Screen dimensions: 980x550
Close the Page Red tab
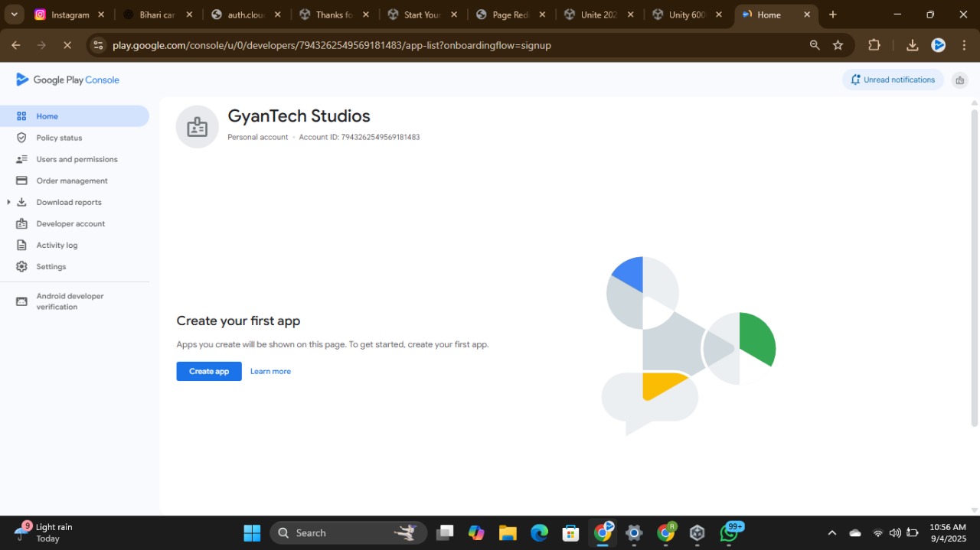point(542,15)
